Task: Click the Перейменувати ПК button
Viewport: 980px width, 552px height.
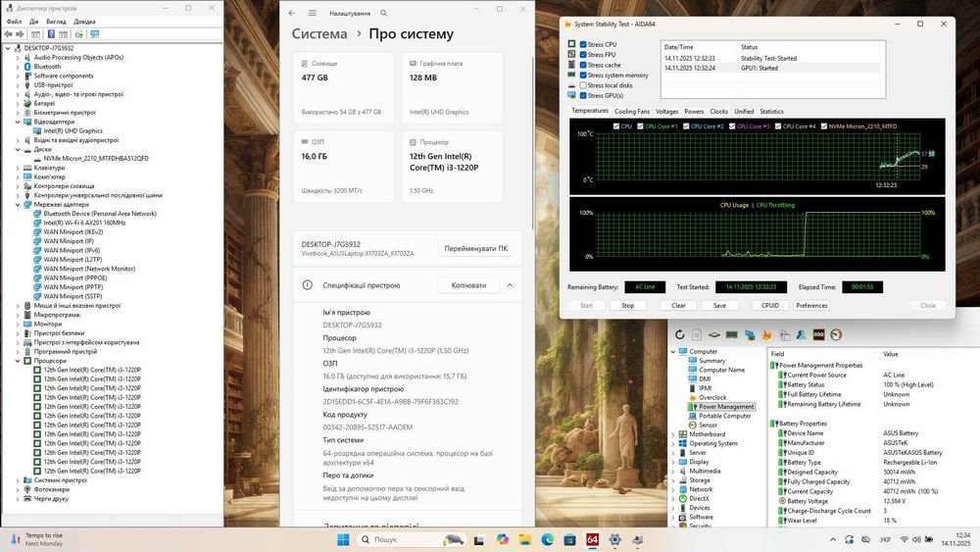Action: point(475,248)
